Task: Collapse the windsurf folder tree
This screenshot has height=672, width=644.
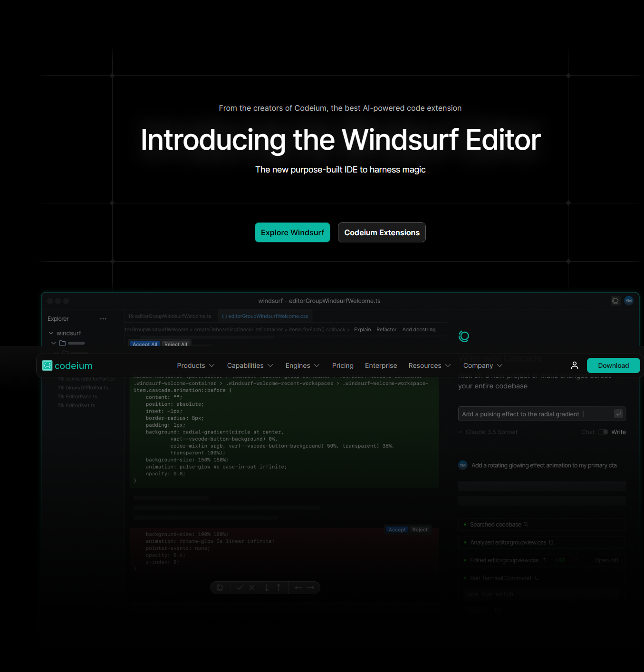Action: pos(51,333)
